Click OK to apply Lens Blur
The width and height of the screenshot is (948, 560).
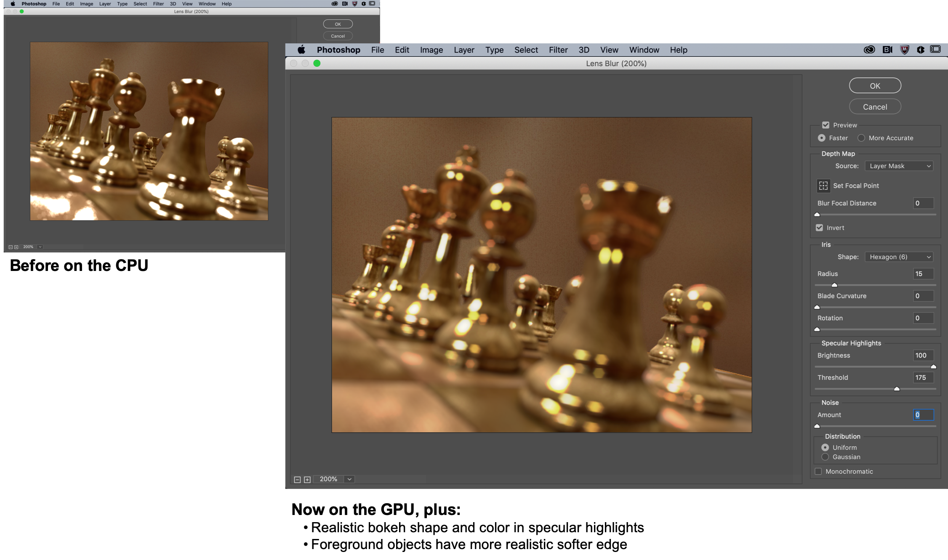pos(875,86)
